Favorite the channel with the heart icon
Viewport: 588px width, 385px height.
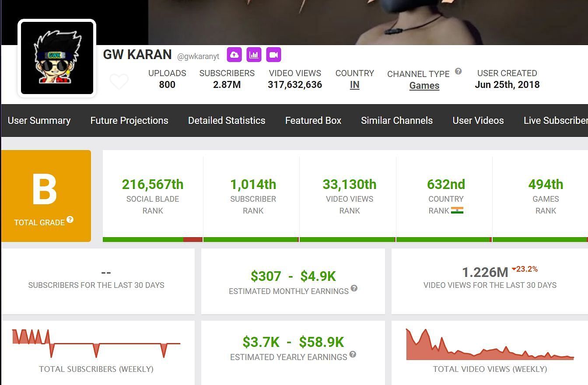tap(119, 82)
